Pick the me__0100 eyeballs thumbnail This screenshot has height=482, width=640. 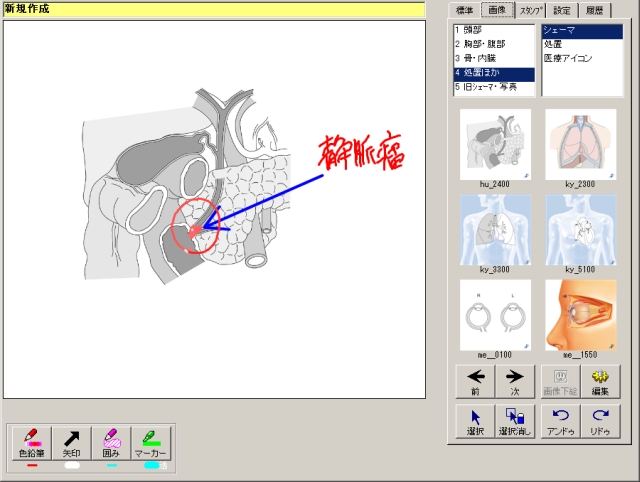495,315
